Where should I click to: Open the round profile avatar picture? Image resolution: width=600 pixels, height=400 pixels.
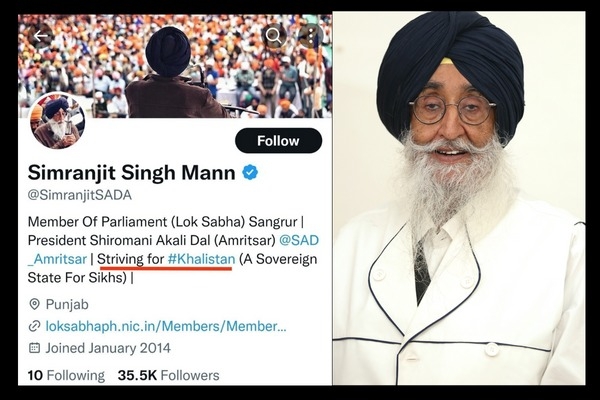tap(57, 121)
